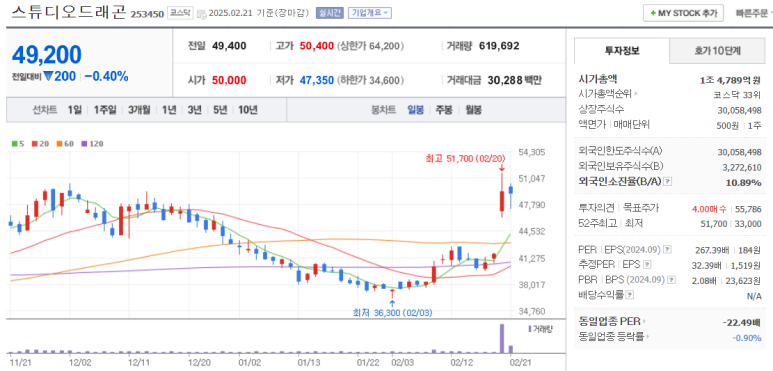Open the help icon beside PBR | BPS (2024.09)
This screenshot has width=773, height=371.
[x=672, y=280]
